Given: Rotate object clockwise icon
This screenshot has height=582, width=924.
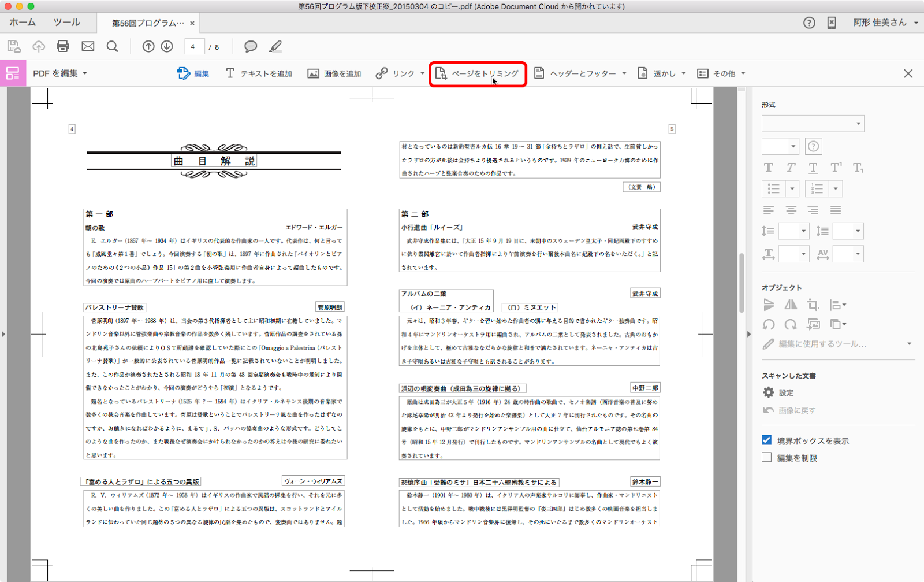Looking at the screenshot, I should (x=791, y=324).
